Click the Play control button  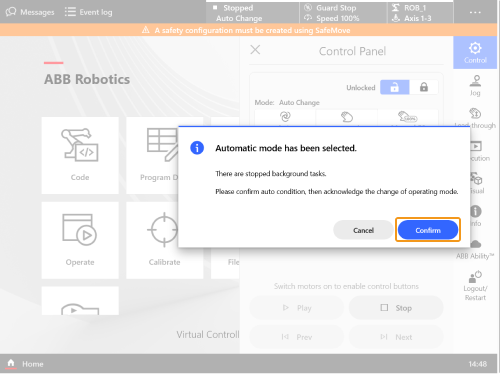pos(297,308)
